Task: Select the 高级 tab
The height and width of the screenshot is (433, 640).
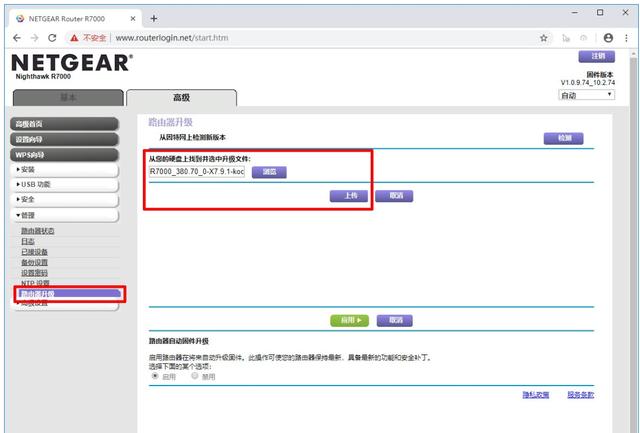Action: tap(181, 98)
